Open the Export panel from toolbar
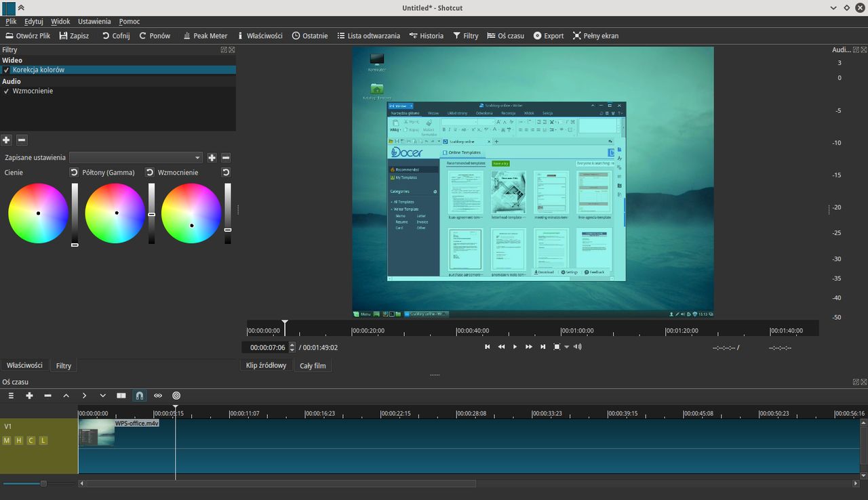The height and width of the screenshot is (500, 868). (x=548, y=36)
